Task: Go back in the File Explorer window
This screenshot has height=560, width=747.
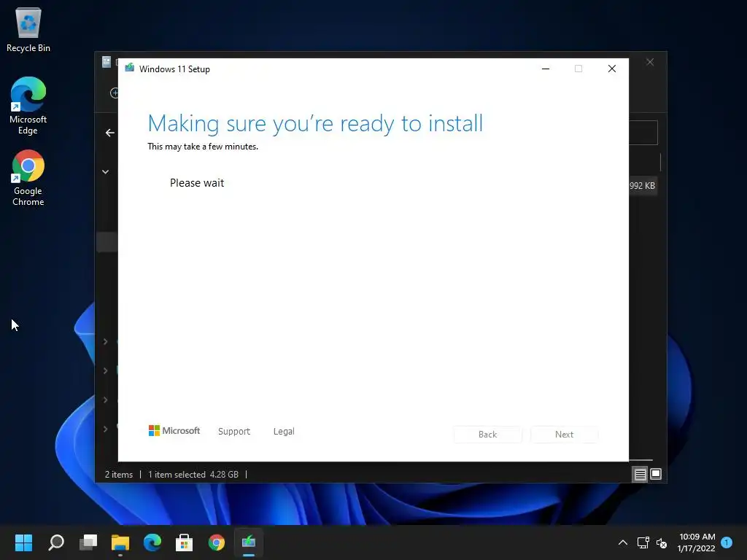Action: click(109, 133)
